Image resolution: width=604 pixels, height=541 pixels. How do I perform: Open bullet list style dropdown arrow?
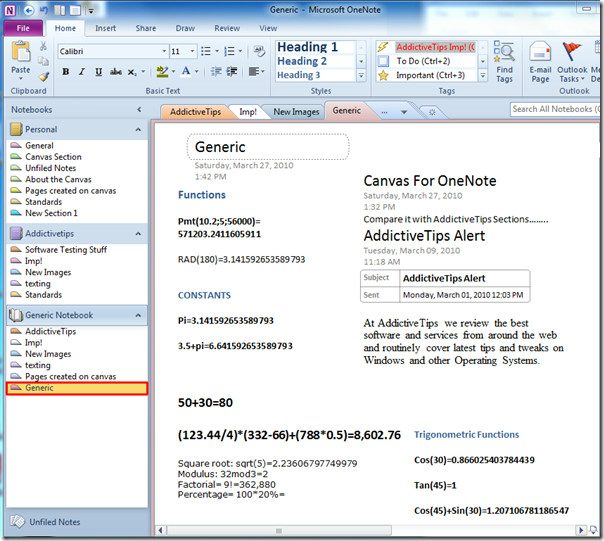217,51
